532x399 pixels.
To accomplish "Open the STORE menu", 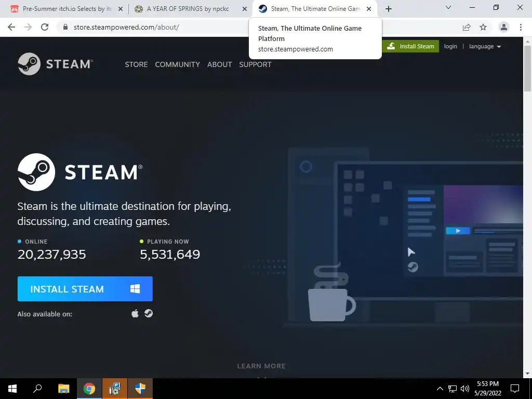I will 137,64.
